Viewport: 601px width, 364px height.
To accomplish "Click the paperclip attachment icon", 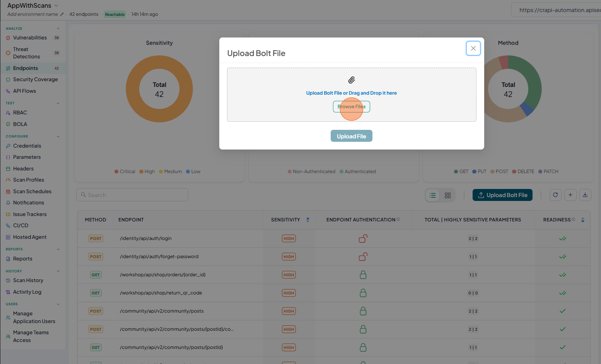I will (x=351, y=80).
